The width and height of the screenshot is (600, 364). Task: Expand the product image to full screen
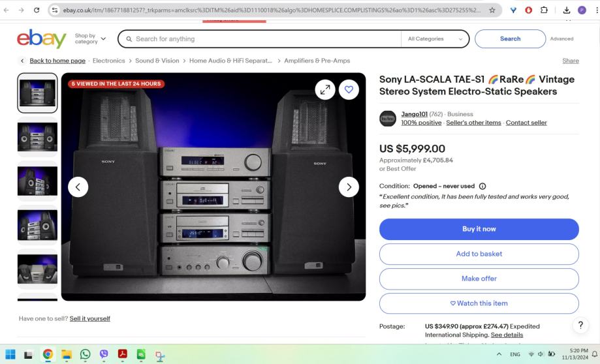point(325,90)
